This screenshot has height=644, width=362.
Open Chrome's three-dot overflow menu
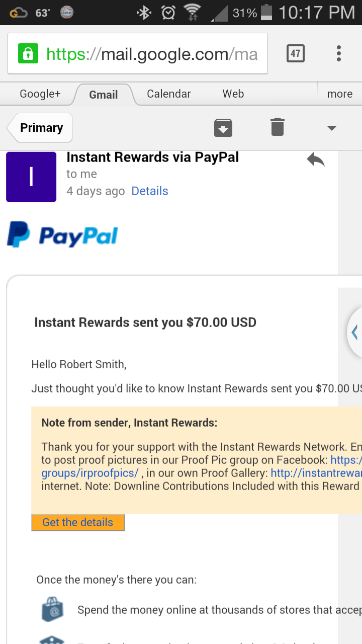coord(339,53)
